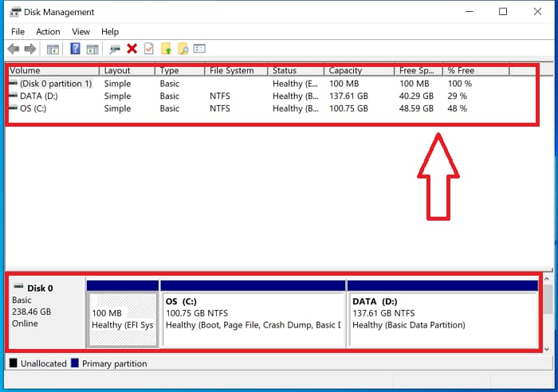This screenshot has height=392, width=558.
Task: Click the folder with magnifier icon
Action: pyautogui.click(x=183, y=49)
